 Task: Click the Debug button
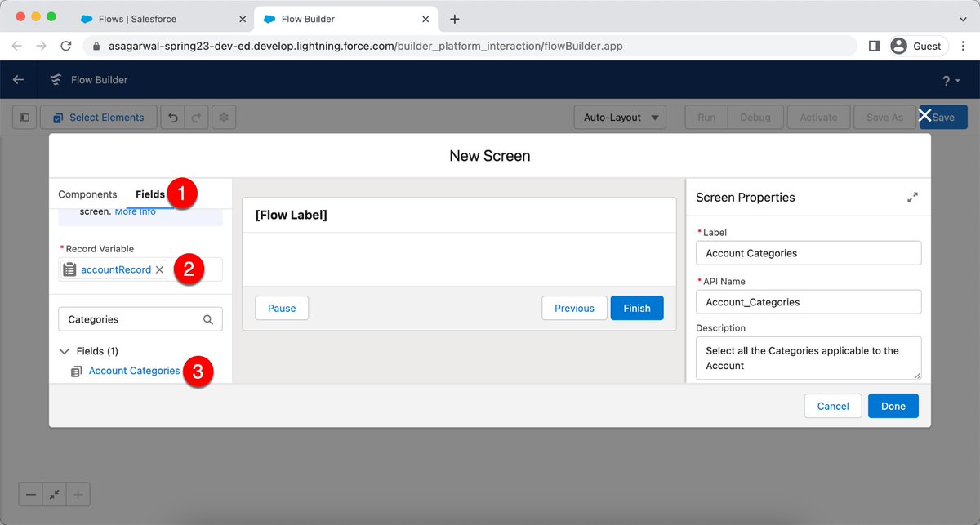point(755,118)
